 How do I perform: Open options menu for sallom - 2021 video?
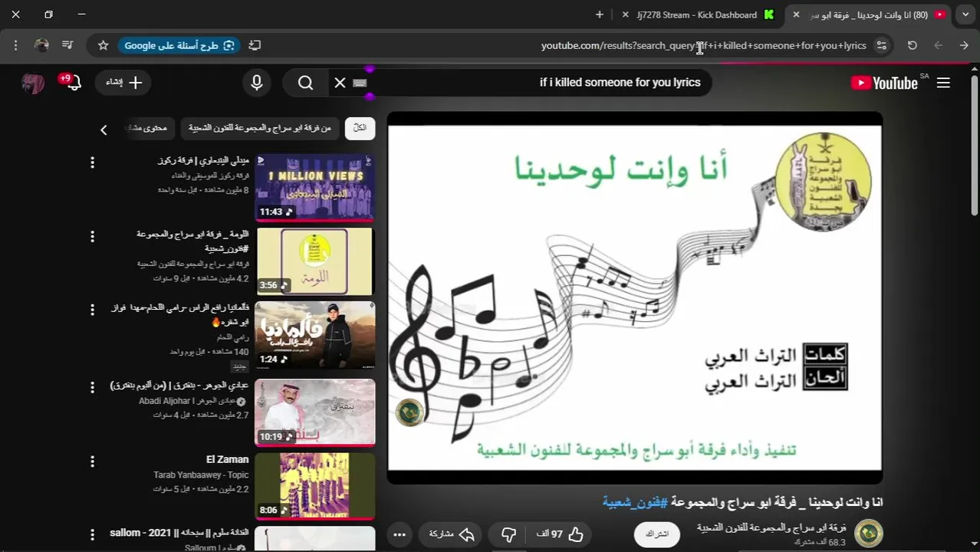(x=92, y=534)
